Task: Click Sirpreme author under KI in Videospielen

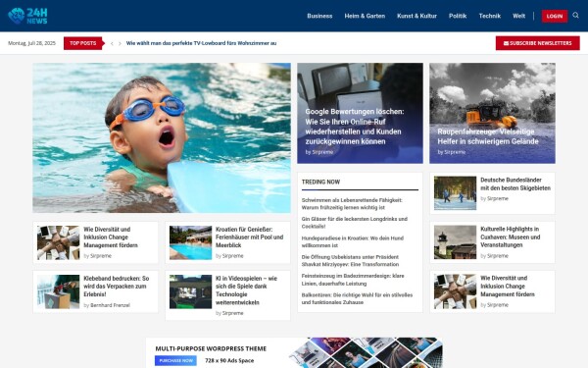Action: pyautogui.click(x=232, y=313)
